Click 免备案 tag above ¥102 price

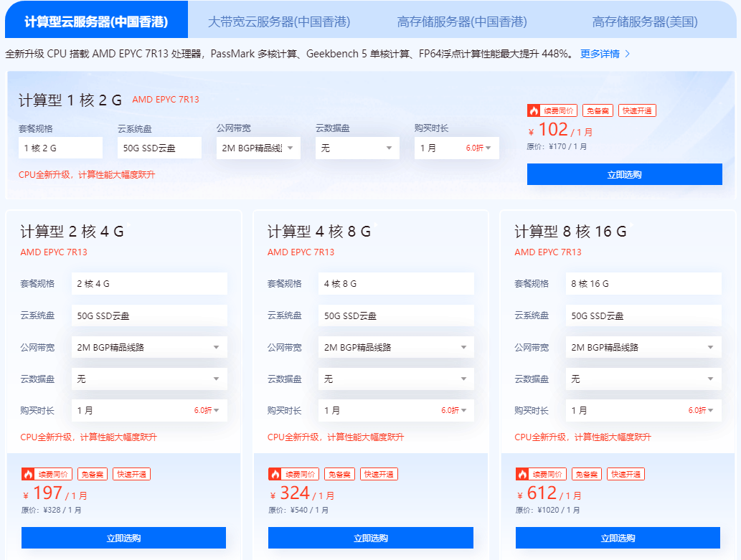[x=598, y=110]
